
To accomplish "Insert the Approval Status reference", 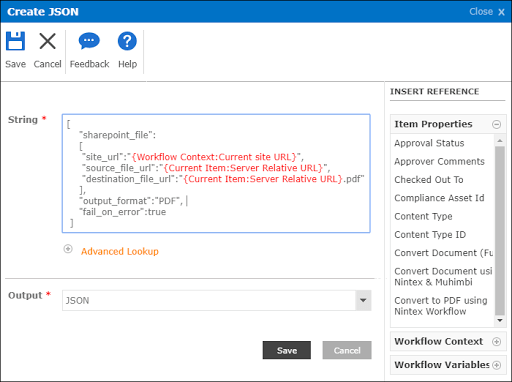I will click(x=429, y=143).
